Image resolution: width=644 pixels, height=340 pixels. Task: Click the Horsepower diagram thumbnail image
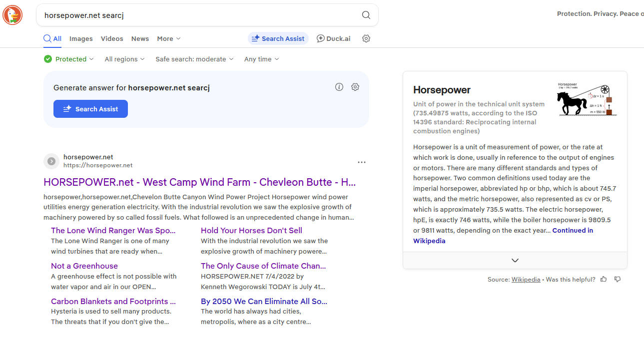point(587,99)
